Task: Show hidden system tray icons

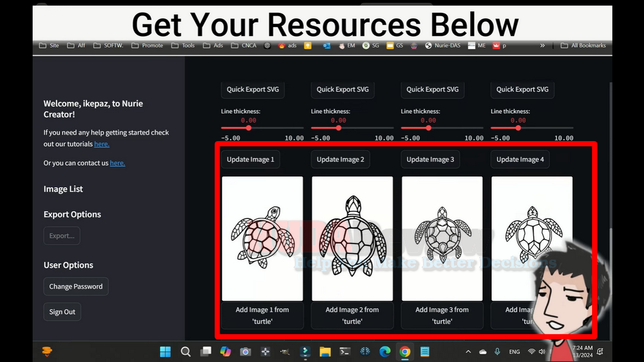Action: click(x=468, y=352)
